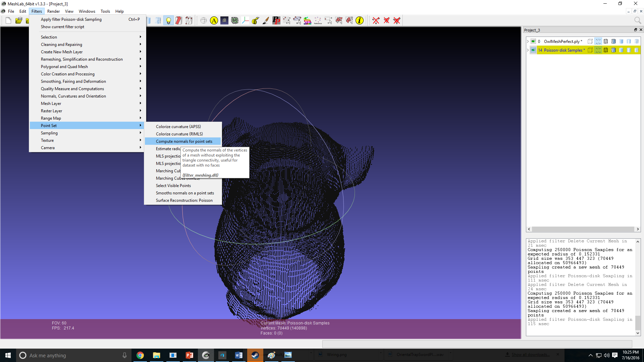The image size is (644, 362).
Task: Expand Poisson-disk Samples layer tree arrow
Action: [528, 50]
